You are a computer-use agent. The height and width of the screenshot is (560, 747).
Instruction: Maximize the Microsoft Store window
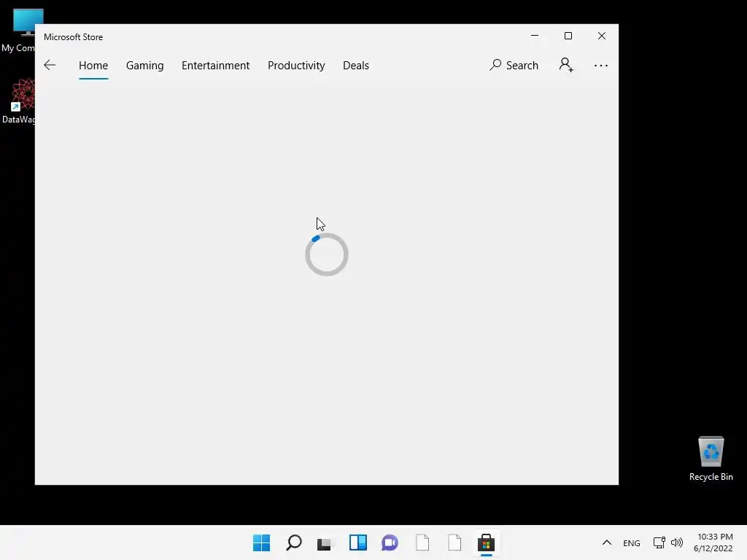point(568,36)
